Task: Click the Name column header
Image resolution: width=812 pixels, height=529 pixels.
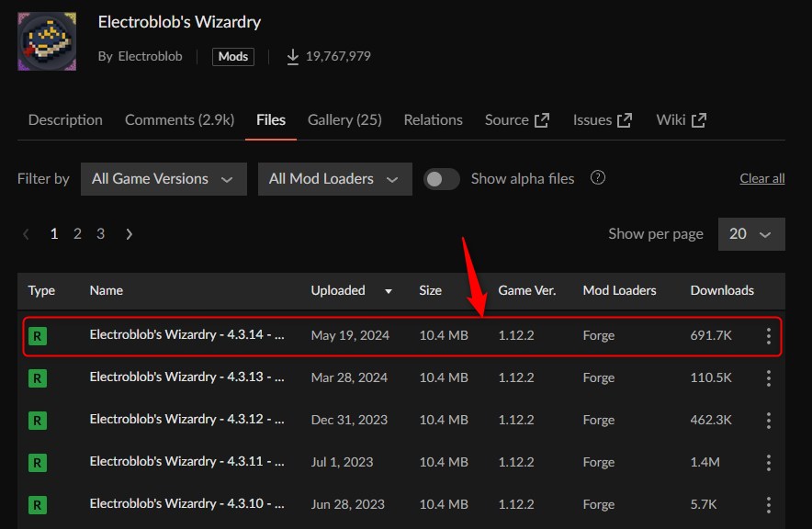Action: [107, 290]
